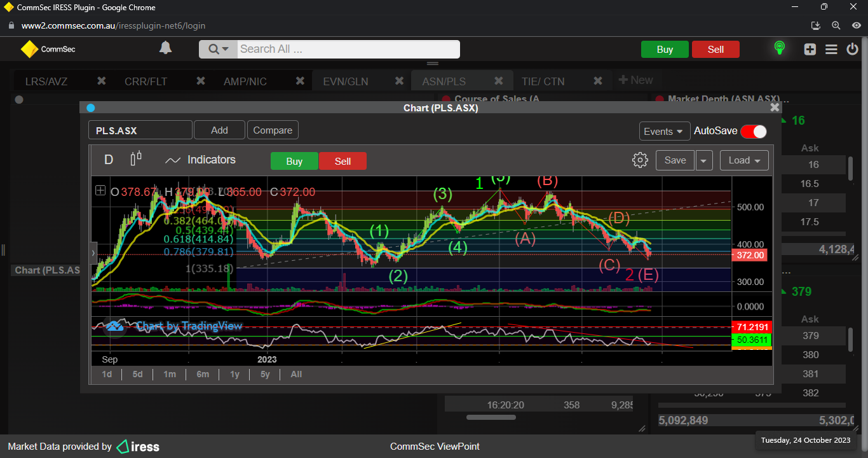Click the add widget plus icon

click(x=810, y=49)
